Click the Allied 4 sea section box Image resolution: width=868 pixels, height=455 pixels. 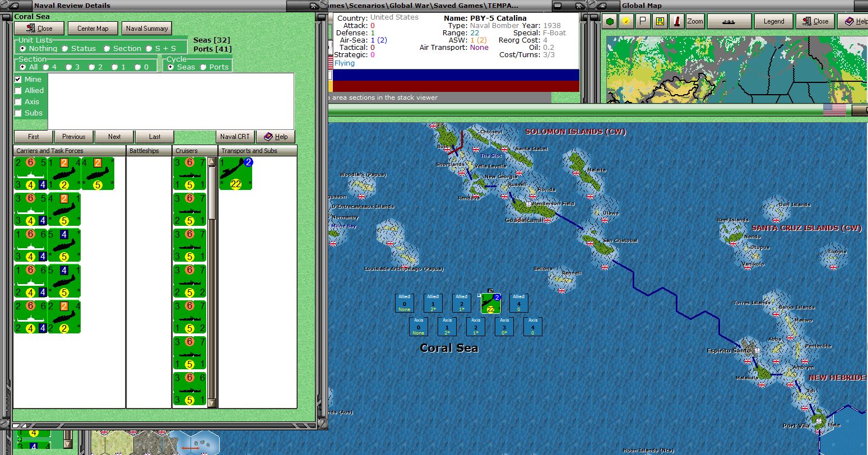518,303
